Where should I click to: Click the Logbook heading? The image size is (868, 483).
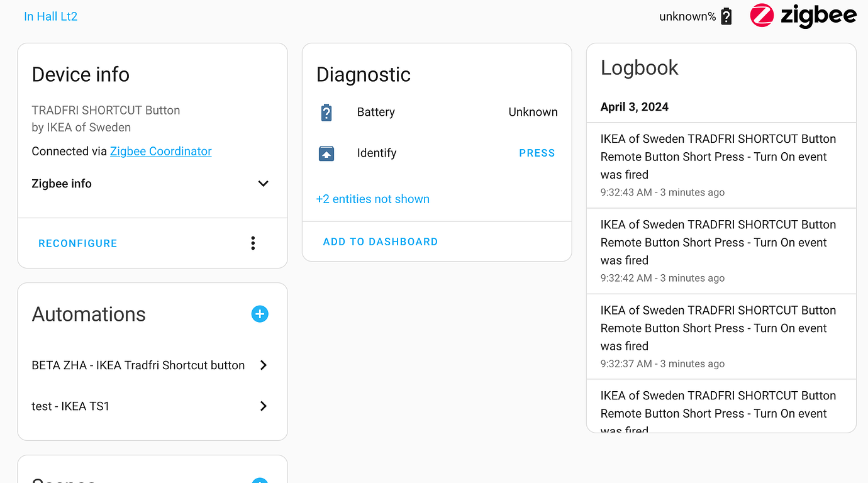tap(639, 67)
